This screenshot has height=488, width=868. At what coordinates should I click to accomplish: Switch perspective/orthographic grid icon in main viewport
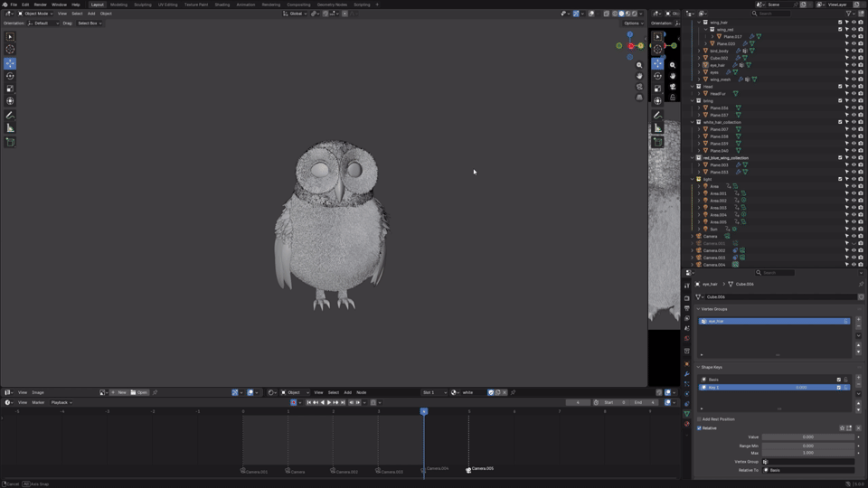(x=639, y=98)
